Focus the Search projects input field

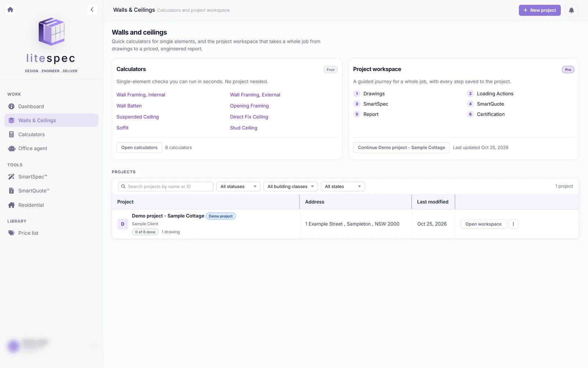pyautogui.click(x=166, y=187)
